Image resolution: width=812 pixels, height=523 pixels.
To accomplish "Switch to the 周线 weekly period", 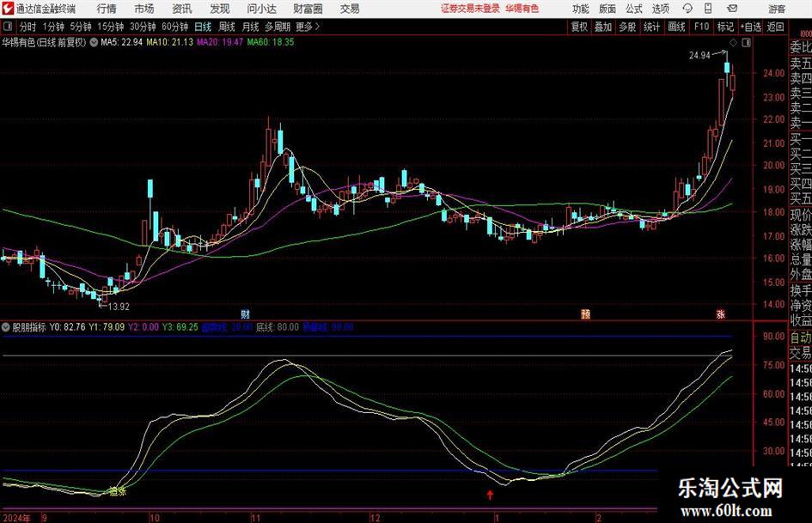I will pos(227,27).
